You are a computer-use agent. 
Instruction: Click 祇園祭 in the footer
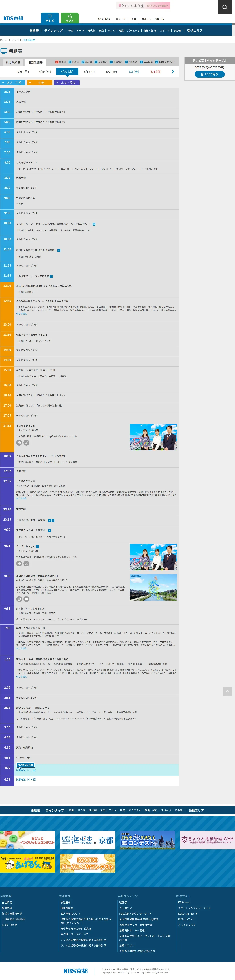pos(123,902)
